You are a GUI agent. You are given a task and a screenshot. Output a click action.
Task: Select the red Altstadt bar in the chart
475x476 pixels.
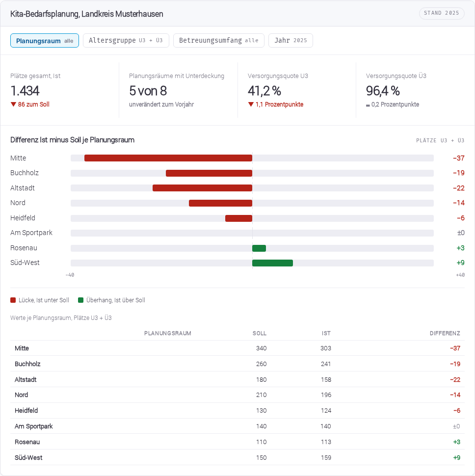[x=203, y=188]
